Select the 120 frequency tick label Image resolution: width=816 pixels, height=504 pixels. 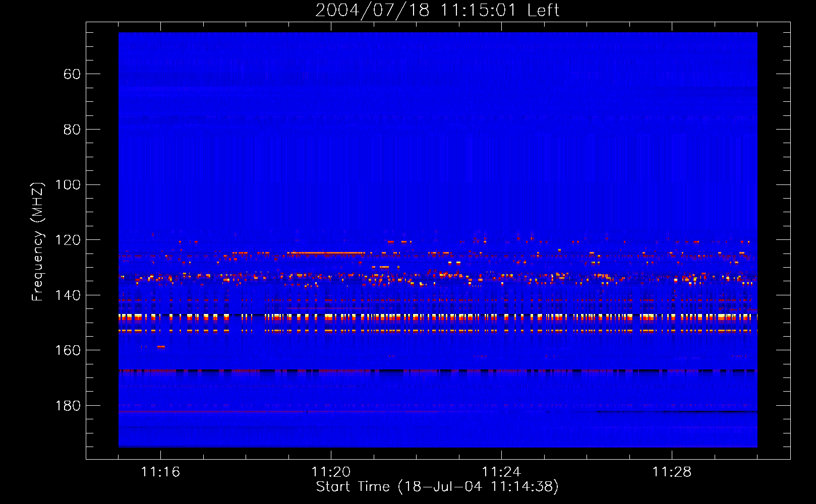(x=68, y=240)
